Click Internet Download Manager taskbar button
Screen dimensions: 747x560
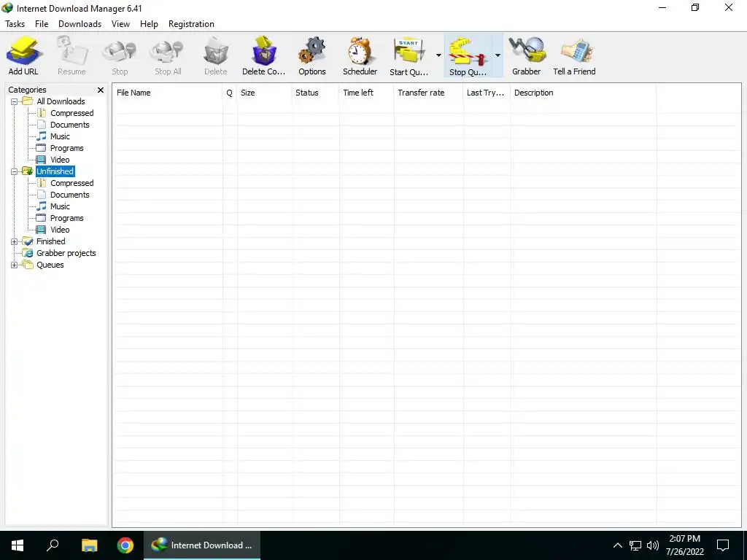(x=202, y=545)
